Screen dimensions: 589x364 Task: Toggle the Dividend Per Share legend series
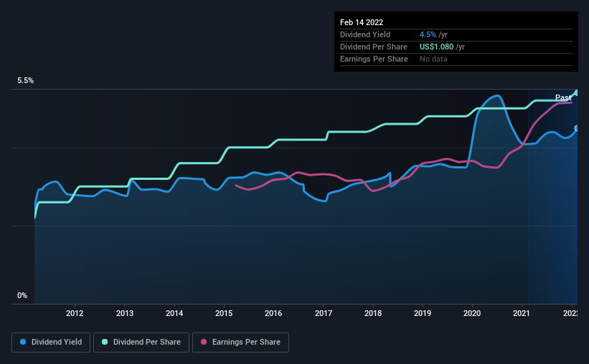pyautogui.click(x=144, y=343)
